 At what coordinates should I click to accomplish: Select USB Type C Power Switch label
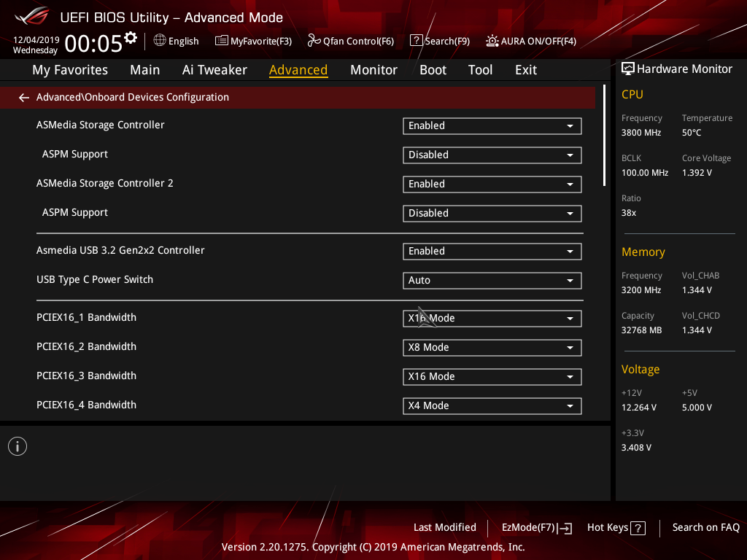pyautogui.click(x=95, y=279)
